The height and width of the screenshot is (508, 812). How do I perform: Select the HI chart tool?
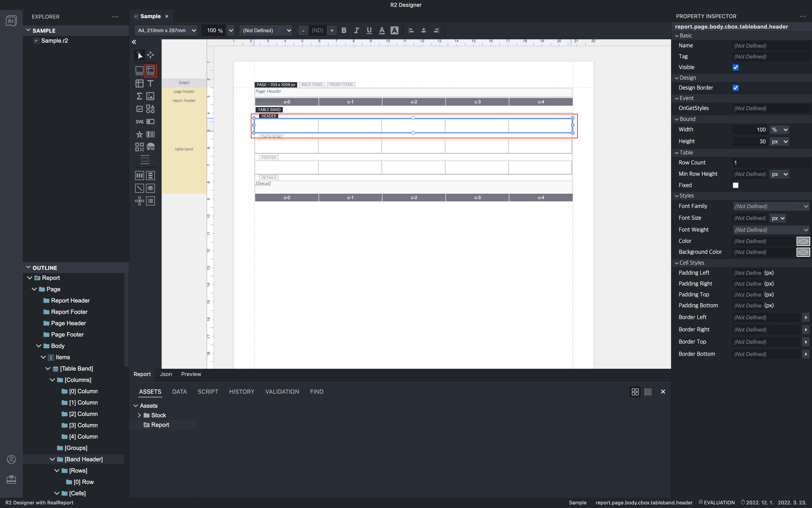pos(151,147)
